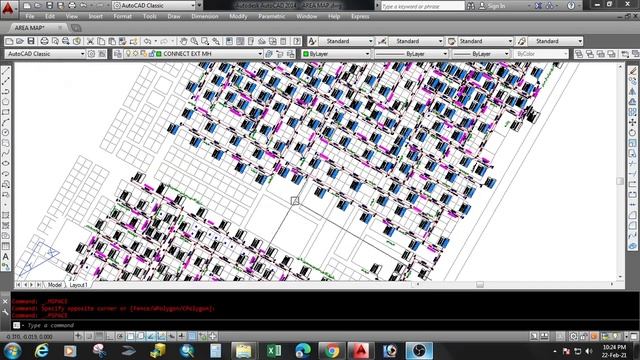Viewport: 640px width, 360px height.
Task: Toggle Polar Tracking in status bar
Action: [x=120, y=336]
